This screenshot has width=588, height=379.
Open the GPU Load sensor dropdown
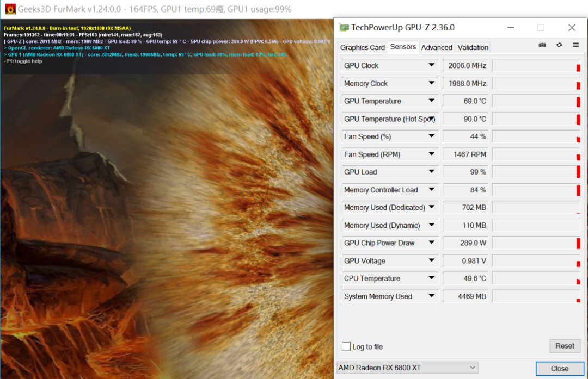432,171
